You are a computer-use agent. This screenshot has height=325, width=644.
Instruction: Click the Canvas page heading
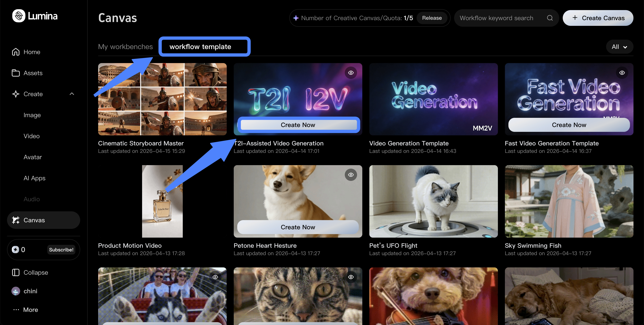tap(117, 18)
